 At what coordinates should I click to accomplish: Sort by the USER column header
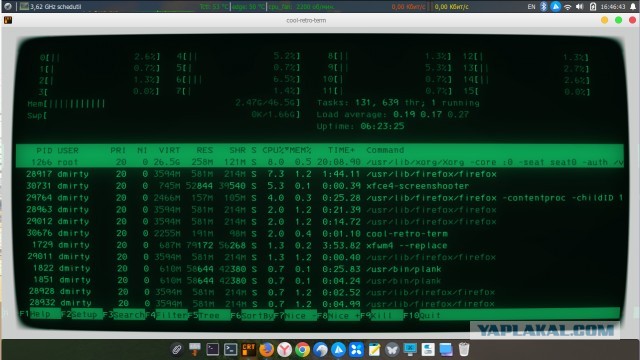click(x=67, y=151)
